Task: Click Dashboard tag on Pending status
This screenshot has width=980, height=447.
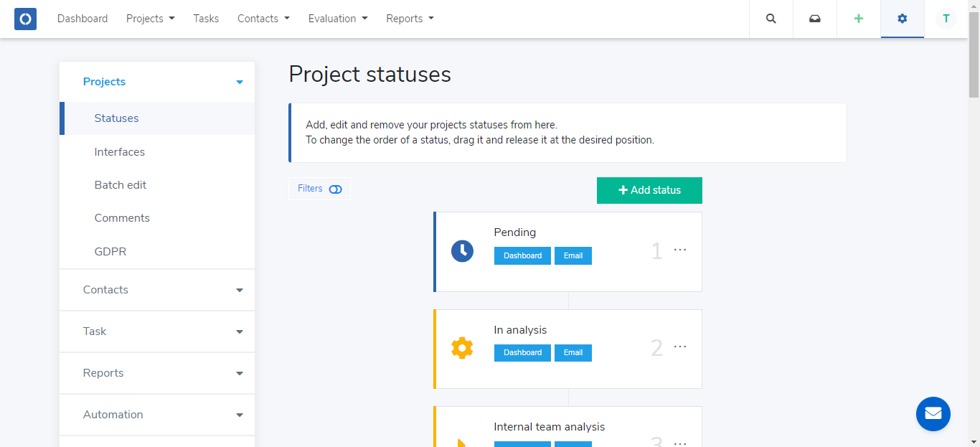Action: [522, 255]
